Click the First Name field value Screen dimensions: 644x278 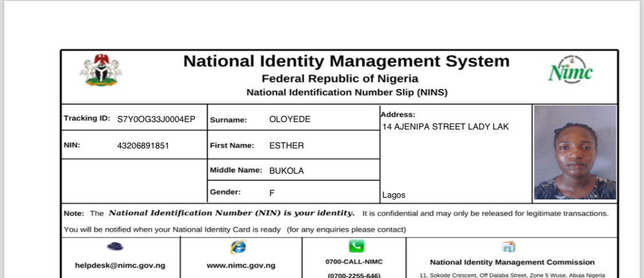pyautogui.click(x=286, y=146)
